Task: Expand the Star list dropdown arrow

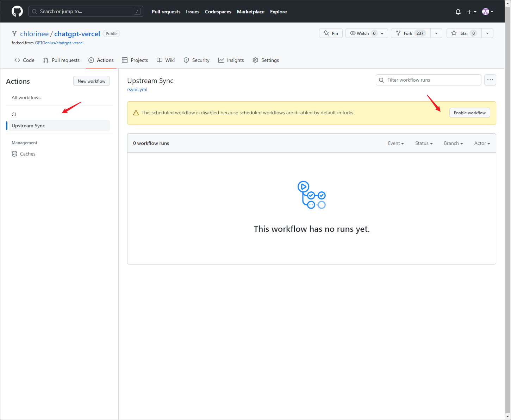Action: 487,33
